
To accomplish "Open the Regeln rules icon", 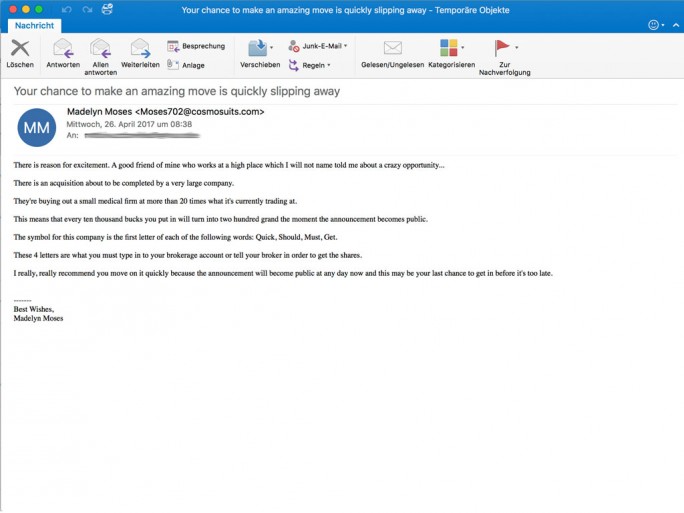I will [x=294, y=65].
